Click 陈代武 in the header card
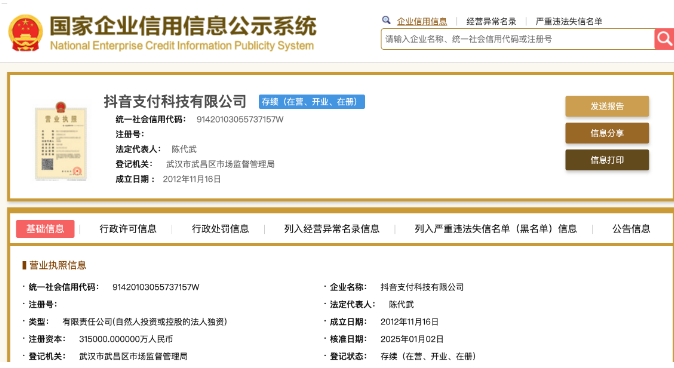The width and height of the screenshot is (674, 368). (x=184, y=149)
